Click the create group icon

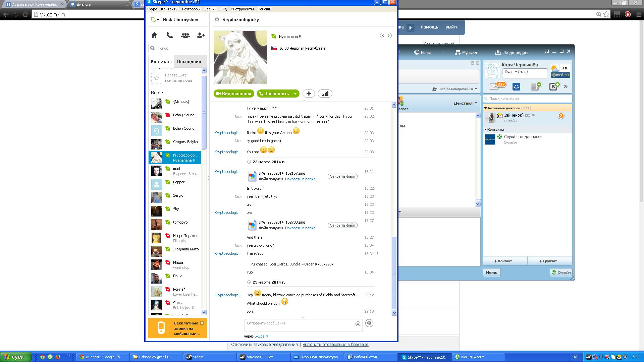(185, 35)
